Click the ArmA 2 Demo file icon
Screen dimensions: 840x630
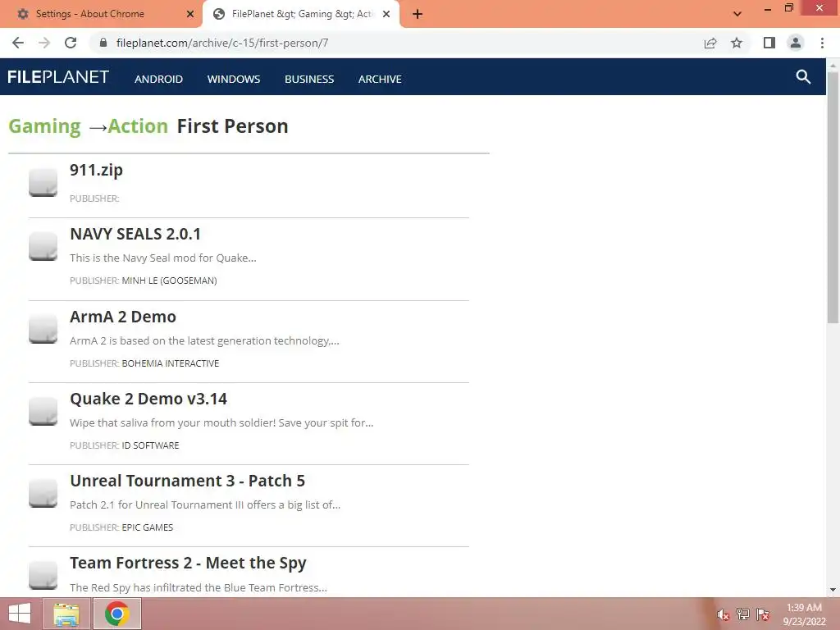point(43,329)
